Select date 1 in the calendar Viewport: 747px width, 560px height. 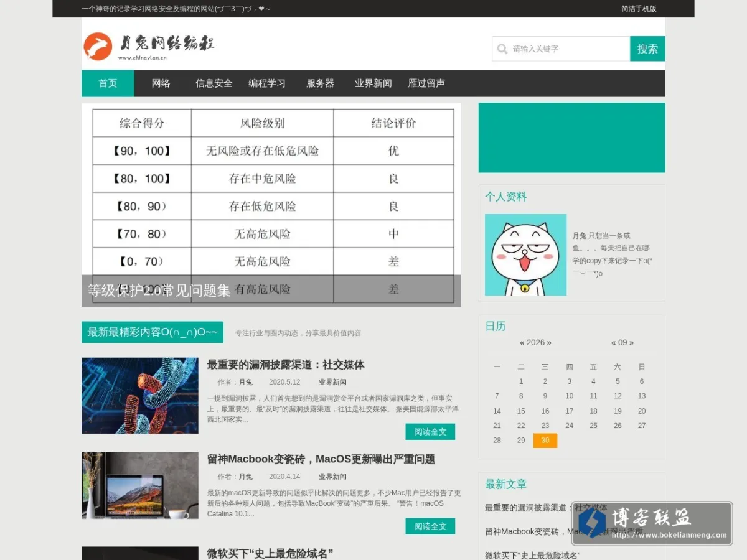pyautogui.click(x=521, y=381)
